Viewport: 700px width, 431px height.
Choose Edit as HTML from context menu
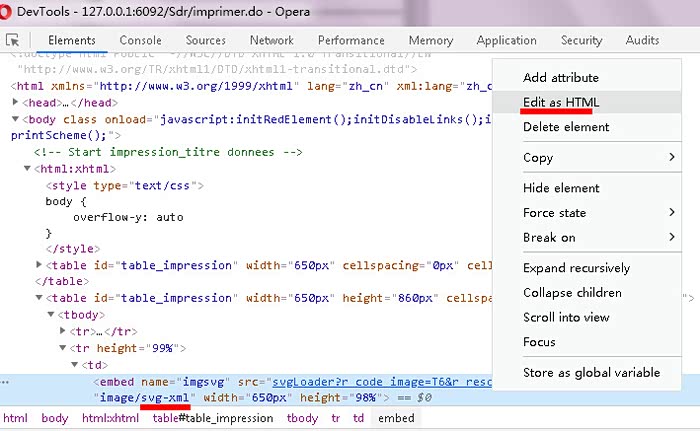click(x=561, y=102)
